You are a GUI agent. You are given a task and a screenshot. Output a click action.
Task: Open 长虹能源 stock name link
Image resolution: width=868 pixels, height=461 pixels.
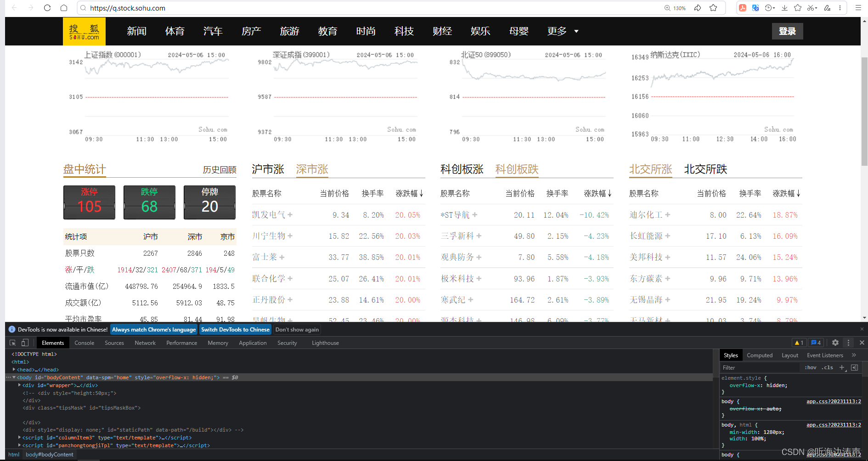point(646,236)
